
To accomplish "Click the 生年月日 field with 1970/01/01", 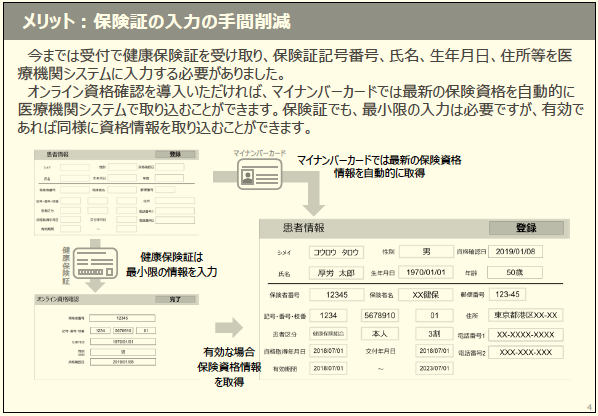I will tap(426, 272).
